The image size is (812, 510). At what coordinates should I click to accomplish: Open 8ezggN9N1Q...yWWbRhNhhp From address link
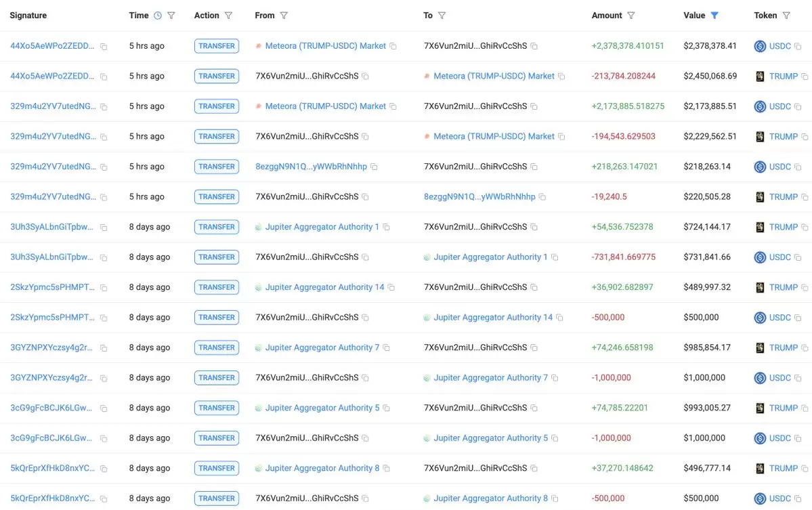point(311,166)
